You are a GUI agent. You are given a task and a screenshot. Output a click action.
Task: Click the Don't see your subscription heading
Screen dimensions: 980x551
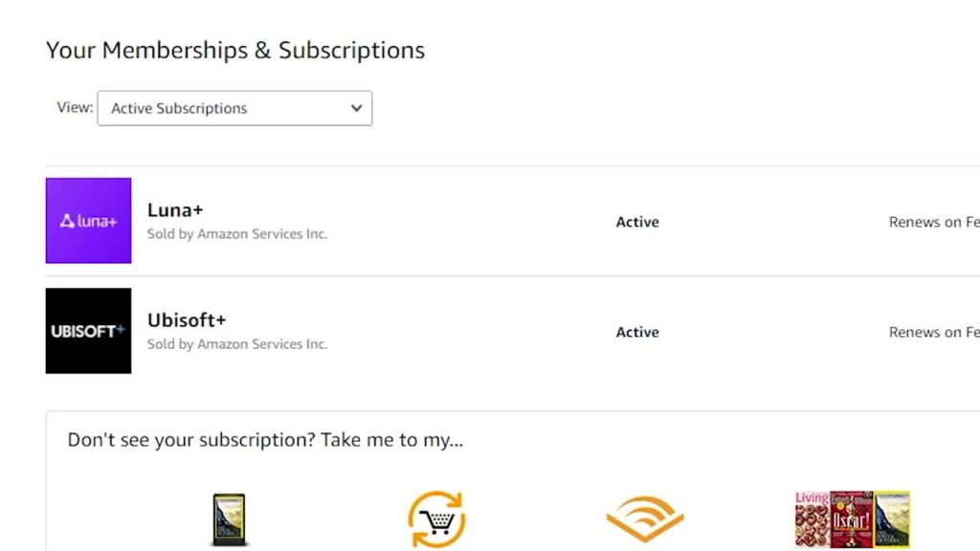pyautogui.click(x=266, y=440)
